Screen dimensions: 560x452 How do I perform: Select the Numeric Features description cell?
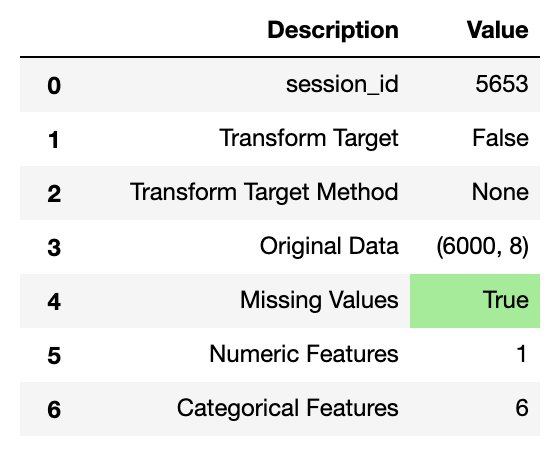point(304,354)
